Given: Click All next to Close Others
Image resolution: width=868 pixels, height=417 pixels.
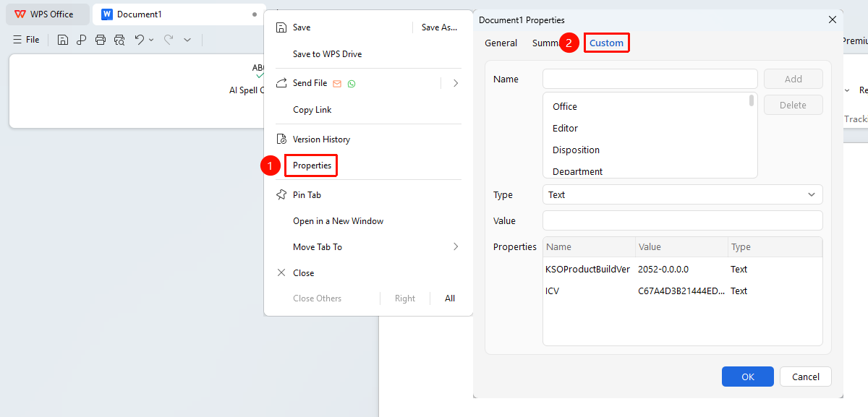Looking at the screenshot, I should click(x=450, y=298).
